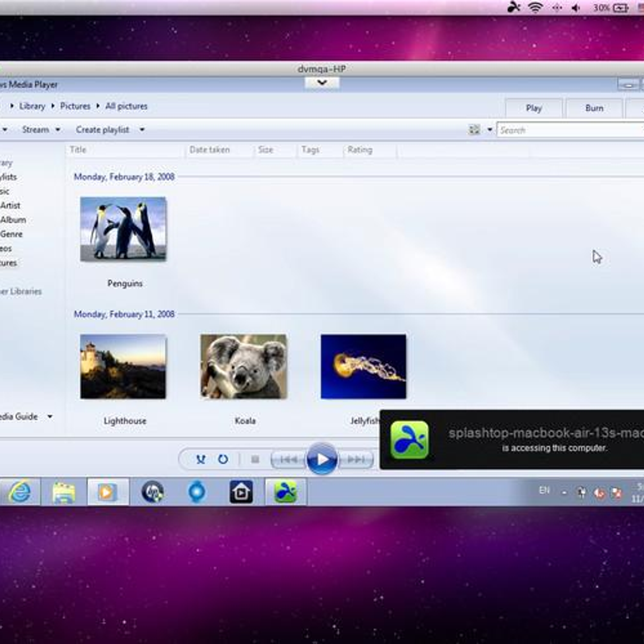Sort by Tags column header
Image resolution: width=644 pixels, height=644 pixels.
pos(320,150)
